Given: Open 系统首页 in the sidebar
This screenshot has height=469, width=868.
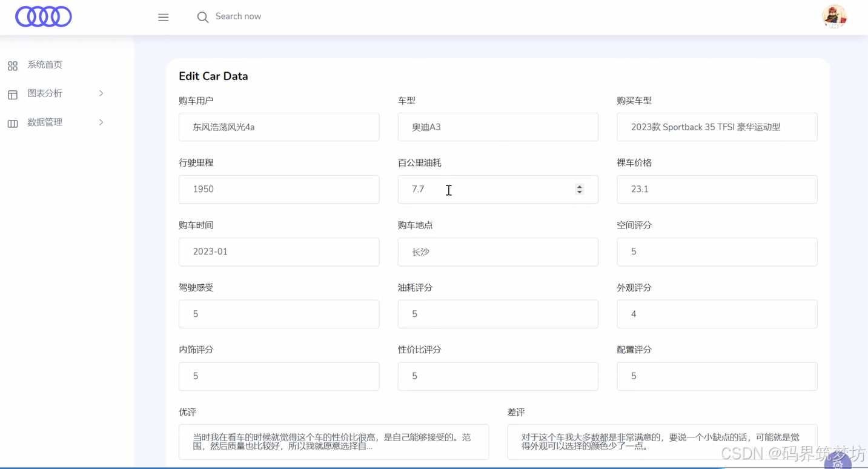Looking at the screenshot, I should tap(45, 65).
